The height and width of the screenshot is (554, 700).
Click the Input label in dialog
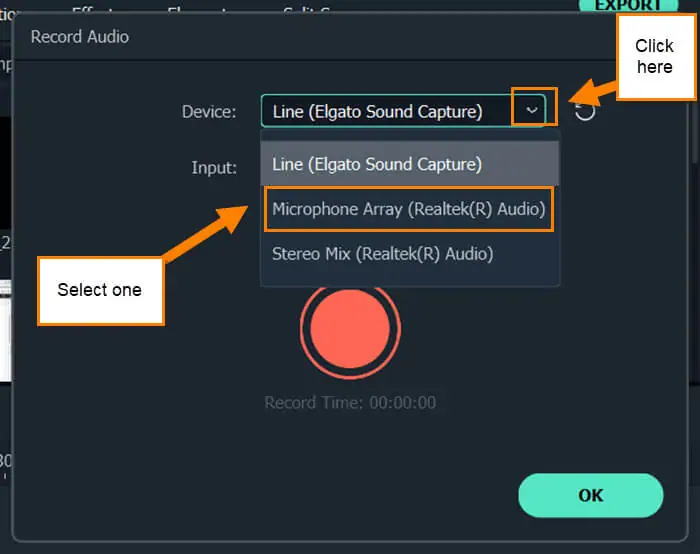point(214,168)
